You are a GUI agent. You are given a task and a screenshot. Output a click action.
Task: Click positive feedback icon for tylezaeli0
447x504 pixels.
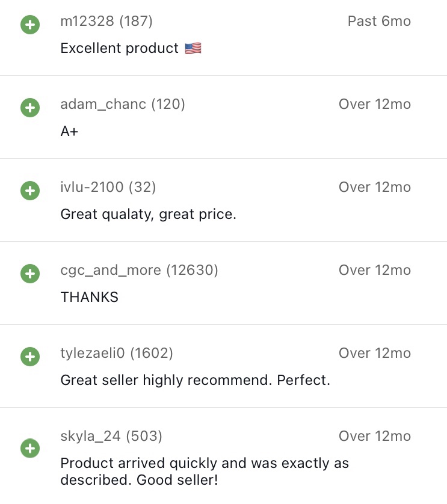click(x=29, y=357)
